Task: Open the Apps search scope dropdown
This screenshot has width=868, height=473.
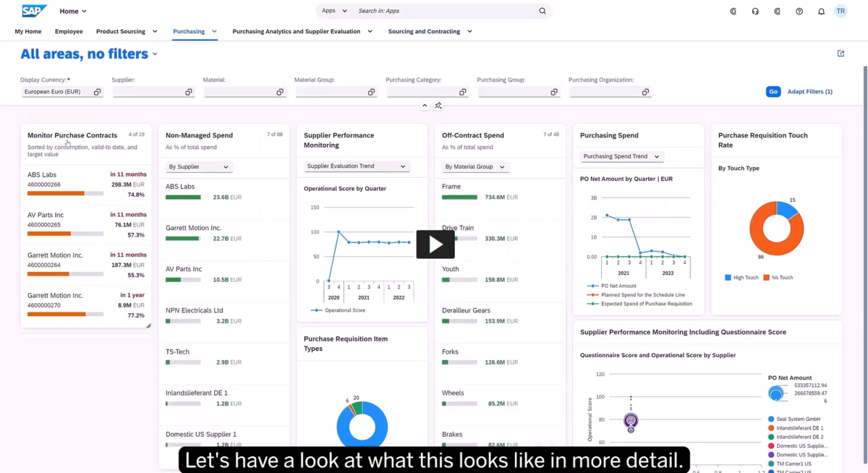Action: click(x=334, y=11)
